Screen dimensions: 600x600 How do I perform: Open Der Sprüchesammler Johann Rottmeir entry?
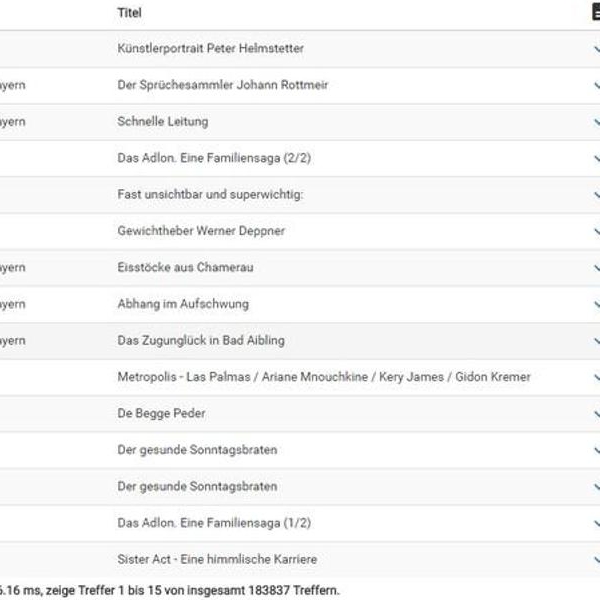(223, 85)
